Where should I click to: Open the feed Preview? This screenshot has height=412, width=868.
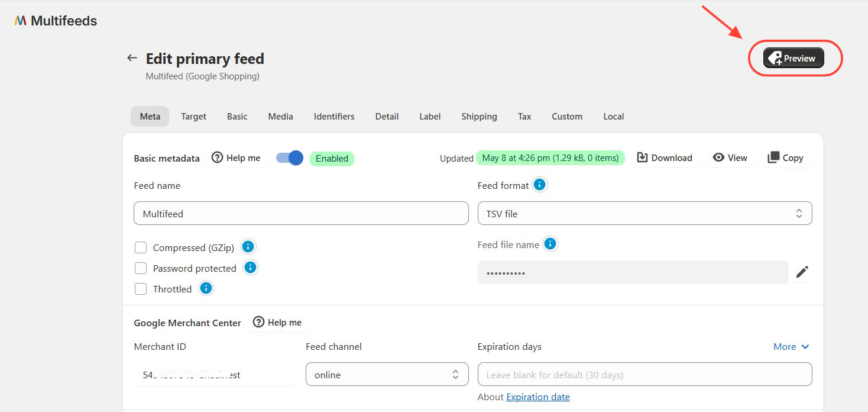tap(793, 58)
